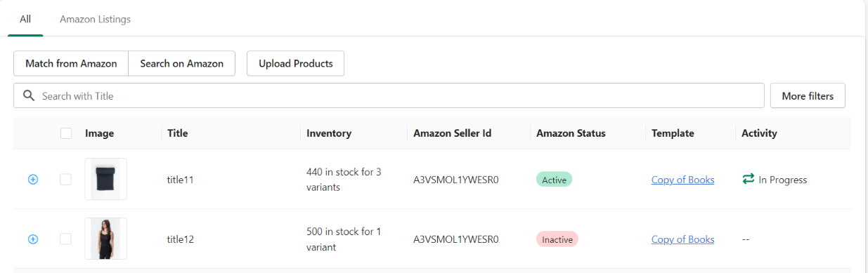Open the title11 product thumbnail
This screenshot has height=273, width=868.
(x=106, y=179)
